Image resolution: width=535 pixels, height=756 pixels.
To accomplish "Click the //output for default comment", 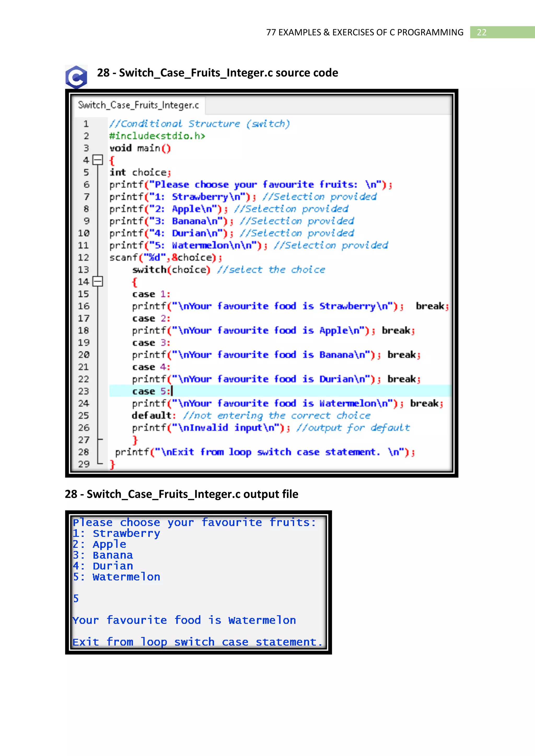I will pyautogui.click(x=353, y=428).
